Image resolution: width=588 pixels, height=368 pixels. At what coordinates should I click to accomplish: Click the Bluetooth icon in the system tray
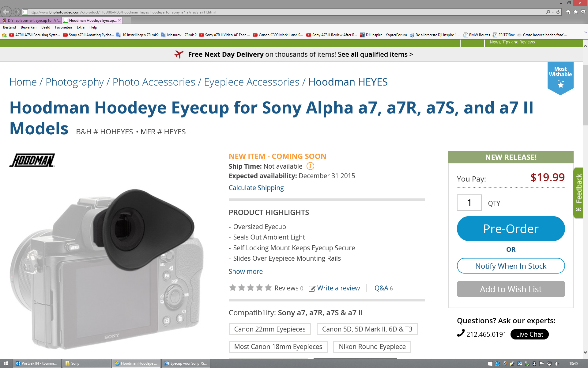534,363
